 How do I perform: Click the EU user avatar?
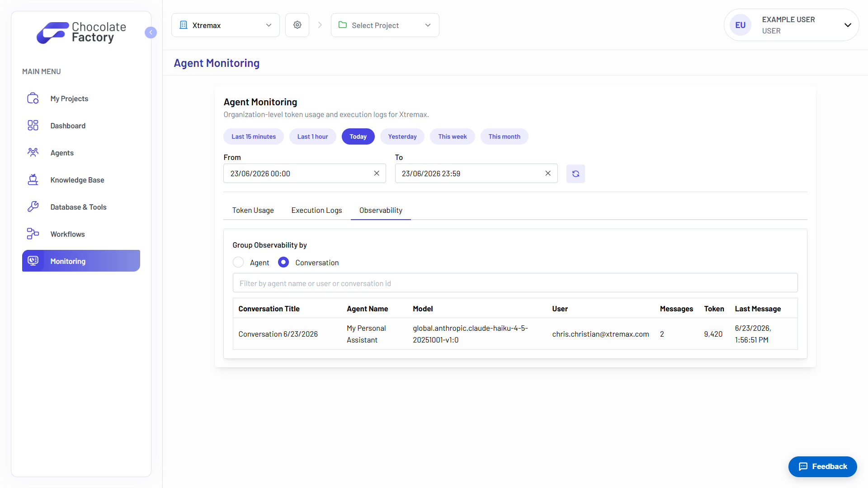(741, 25)
